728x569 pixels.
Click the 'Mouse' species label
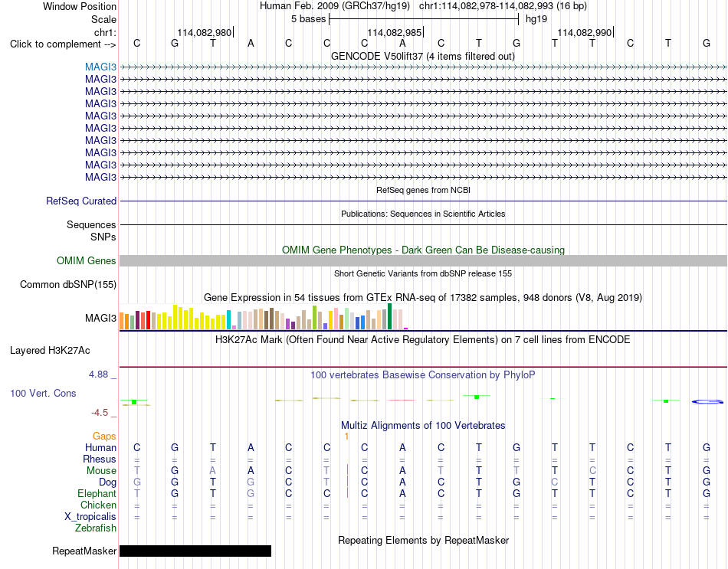tap(101, 471)
